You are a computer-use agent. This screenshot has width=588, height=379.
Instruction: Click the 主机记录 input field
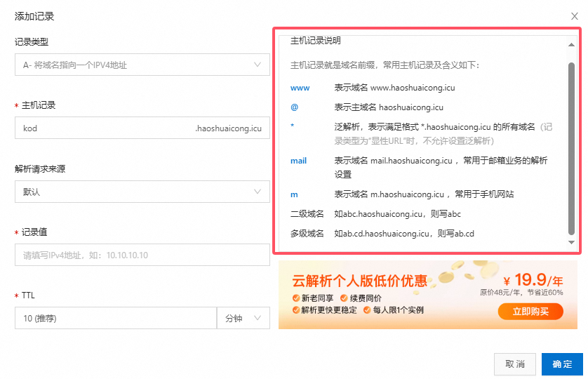[x=105, y=128]
